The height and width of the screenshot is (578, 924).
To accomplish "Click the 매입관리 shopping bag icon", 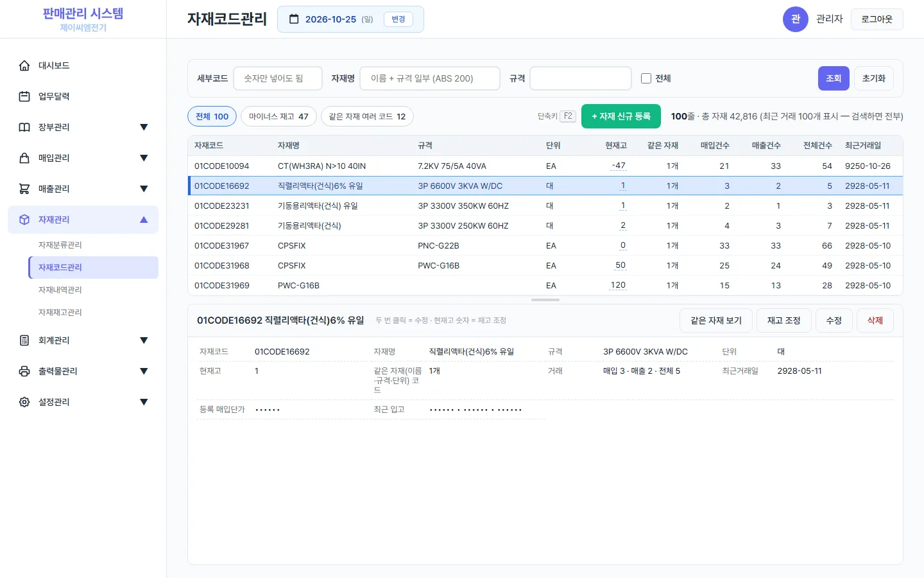I will 24,158.
